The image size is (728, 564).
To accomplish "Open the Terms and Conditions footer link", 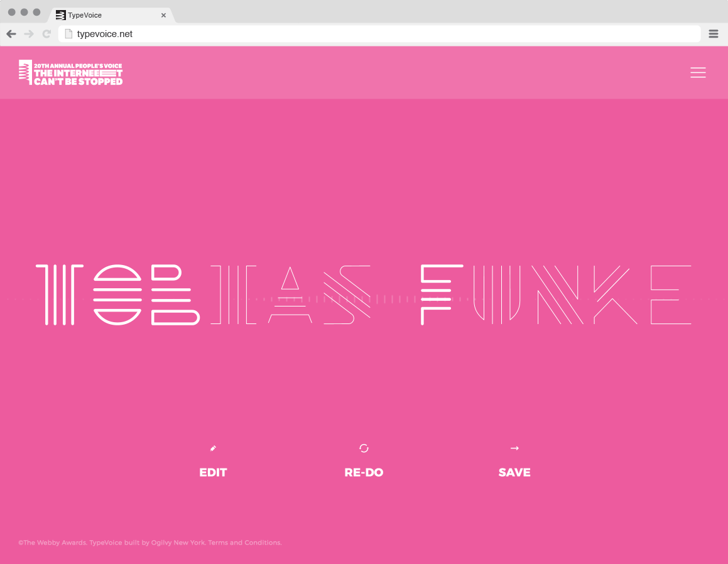I will point(244,543).
